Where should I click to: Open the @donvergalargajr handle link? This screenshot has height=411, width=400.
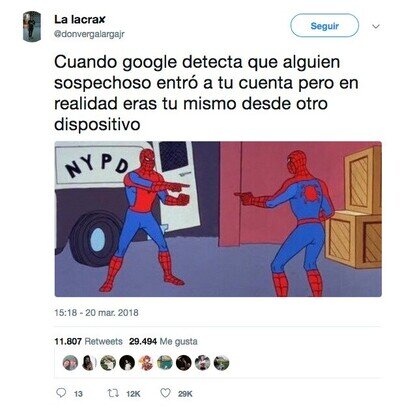pos(89,34)
